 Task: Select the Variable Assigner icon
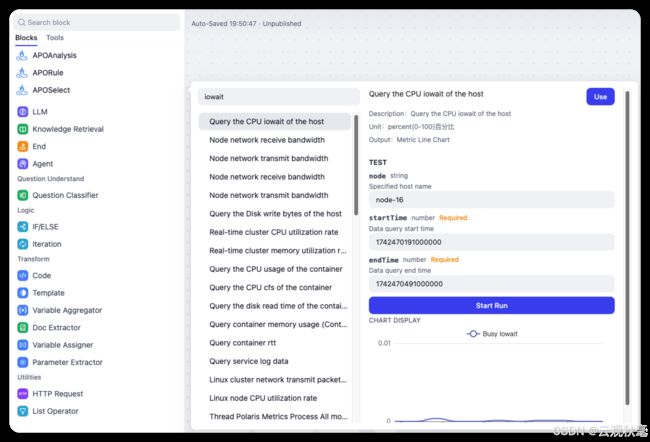point(23,345)
